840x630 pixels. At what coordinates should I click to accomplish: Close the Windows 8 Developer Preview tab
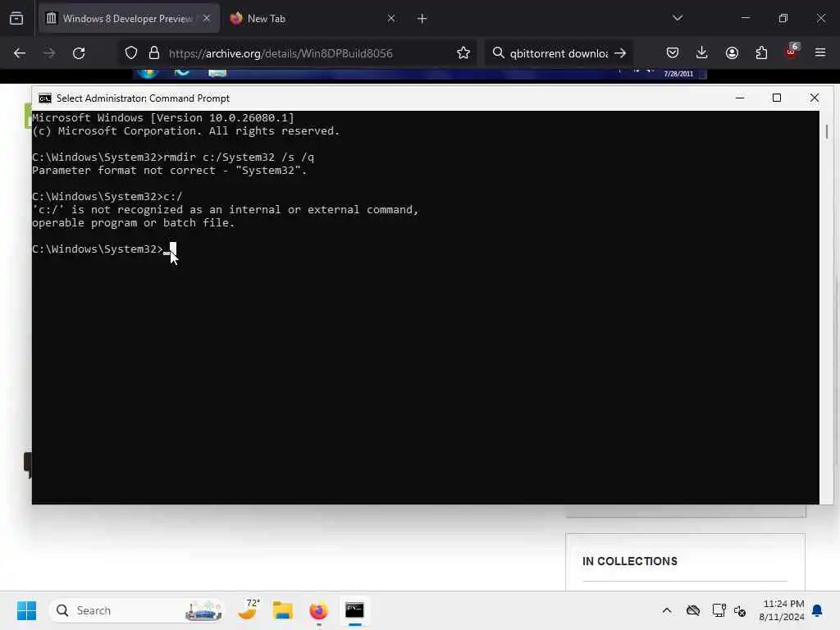[x=207, y=18]
